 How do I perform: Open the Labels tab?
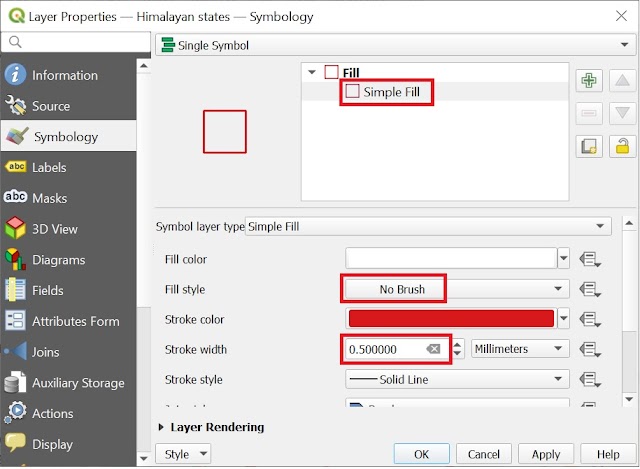[x=68, y=167]
